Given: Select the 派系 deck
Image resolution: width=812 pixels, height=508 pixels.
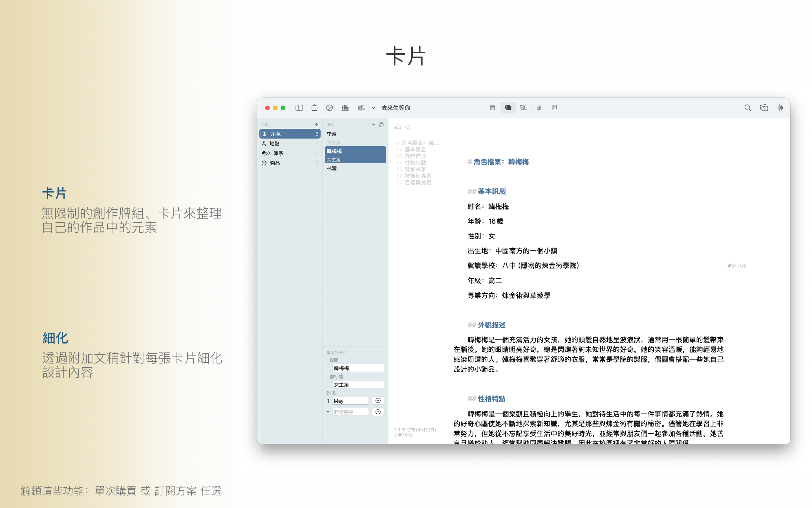Looking at the screenshot, I should pos(290,153).
